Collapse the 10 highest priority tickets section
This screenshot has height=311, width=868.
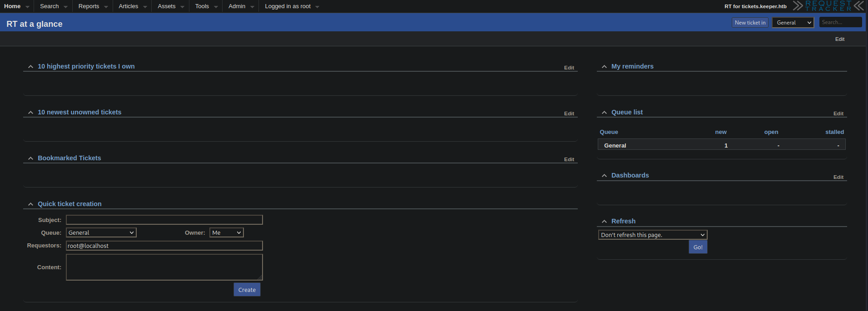[30, 67]
